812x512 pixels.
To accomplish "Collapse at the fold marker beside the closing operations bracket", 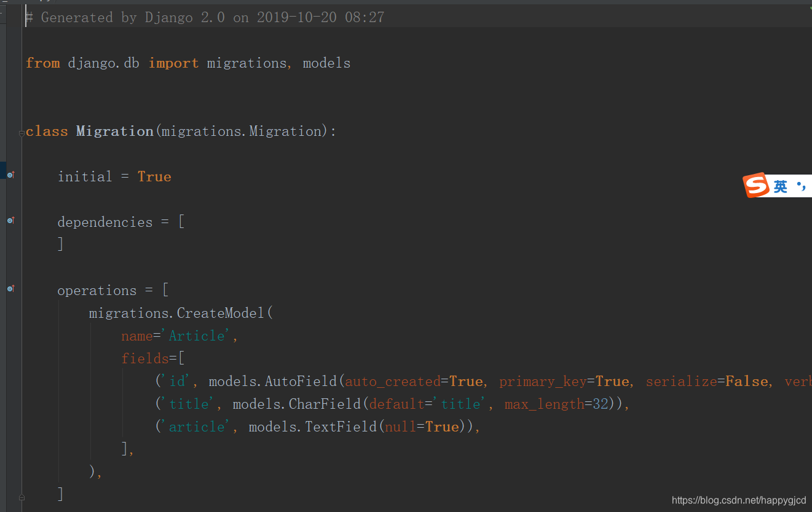I will coord(22,497).
